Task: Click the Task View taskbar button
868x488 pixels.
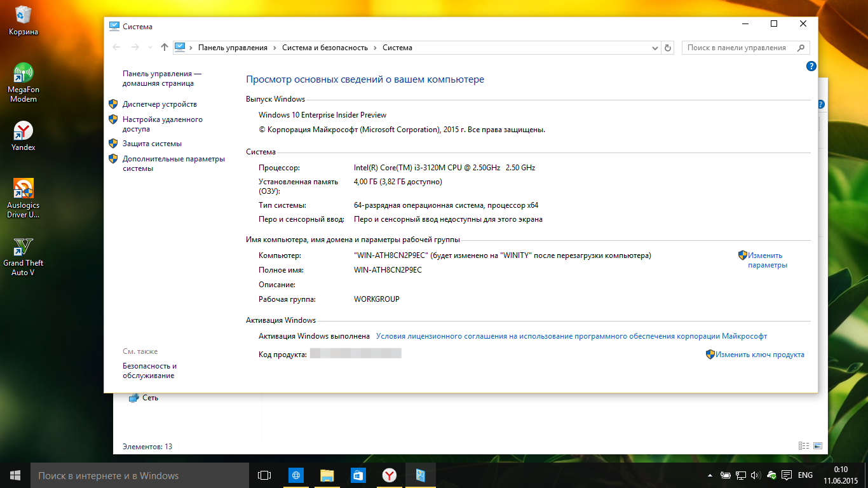Action: click(x=264, y=475)
